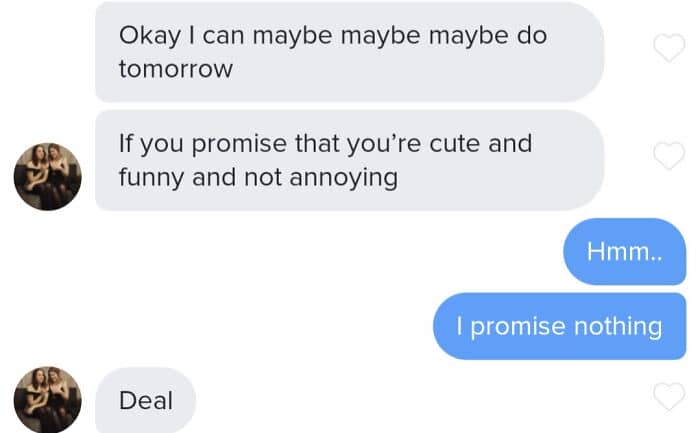
Task: Click the word "tomorrow" in first message
Action: (x=176, y=69)
